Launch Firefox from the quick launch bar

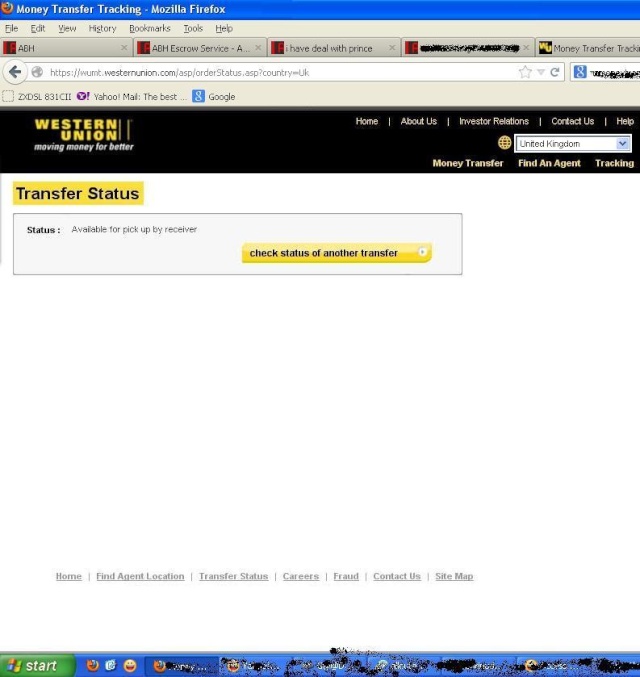(x=92, y=665)
